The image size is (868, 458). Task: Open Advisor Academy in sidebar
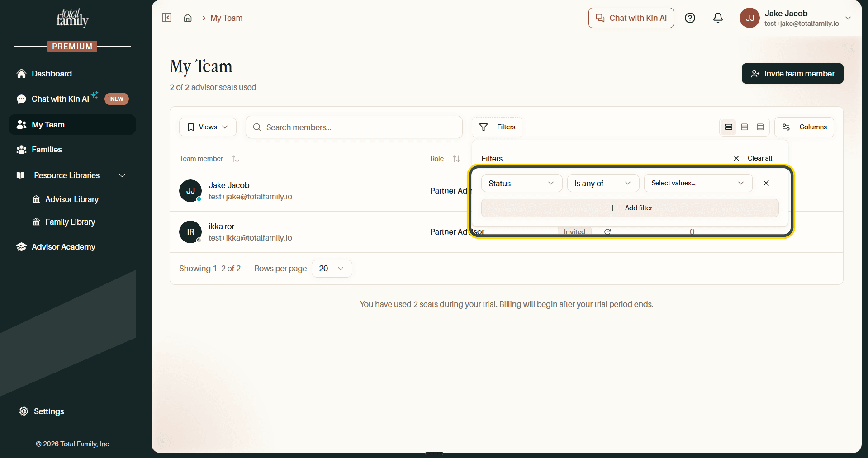[x=72, y=247]
